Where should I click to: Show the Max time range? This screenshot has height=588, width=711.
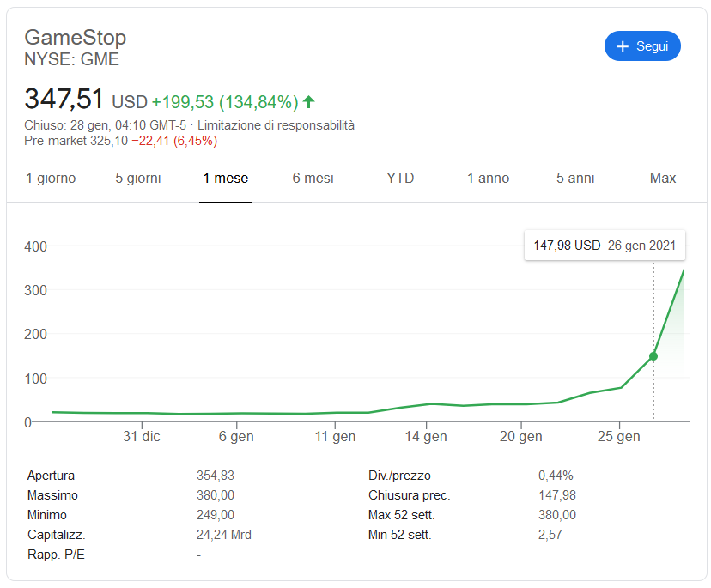tap(663, 179)
